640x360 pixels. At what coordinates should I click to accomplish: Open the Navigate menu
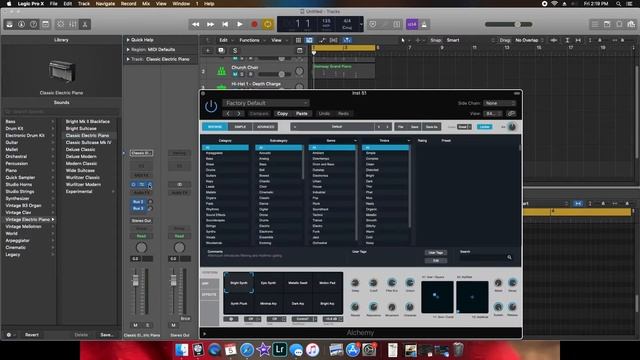(105, 4)
